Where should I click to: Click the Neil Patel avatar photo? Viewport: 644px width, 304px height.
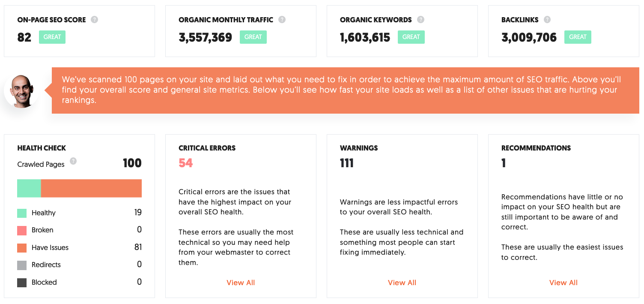(x=21, y=90)
